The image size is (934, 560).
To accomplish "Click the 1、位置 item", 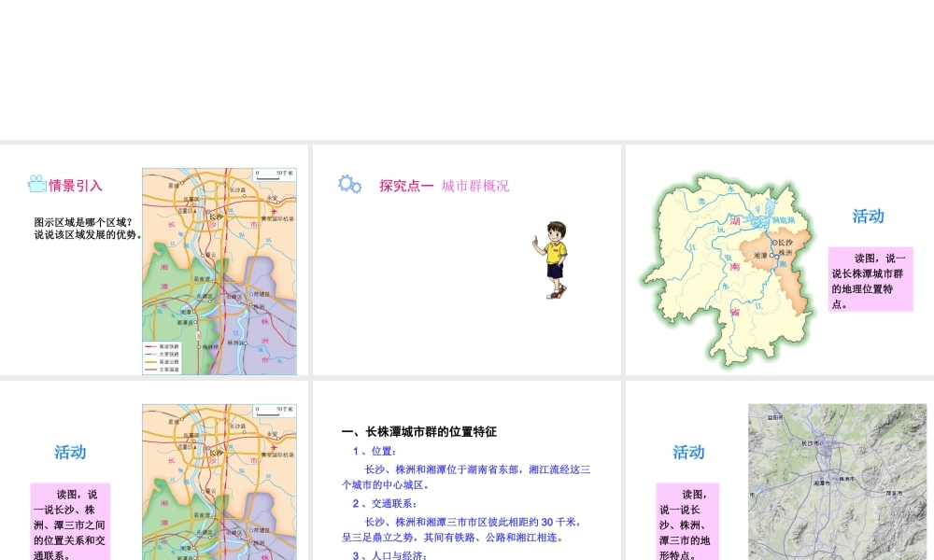I will click(x=375, y=451).
